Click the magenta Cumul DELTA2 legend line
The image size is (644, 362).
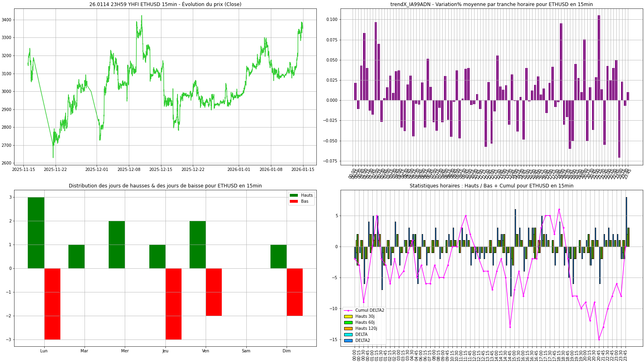tap(348, 311)
